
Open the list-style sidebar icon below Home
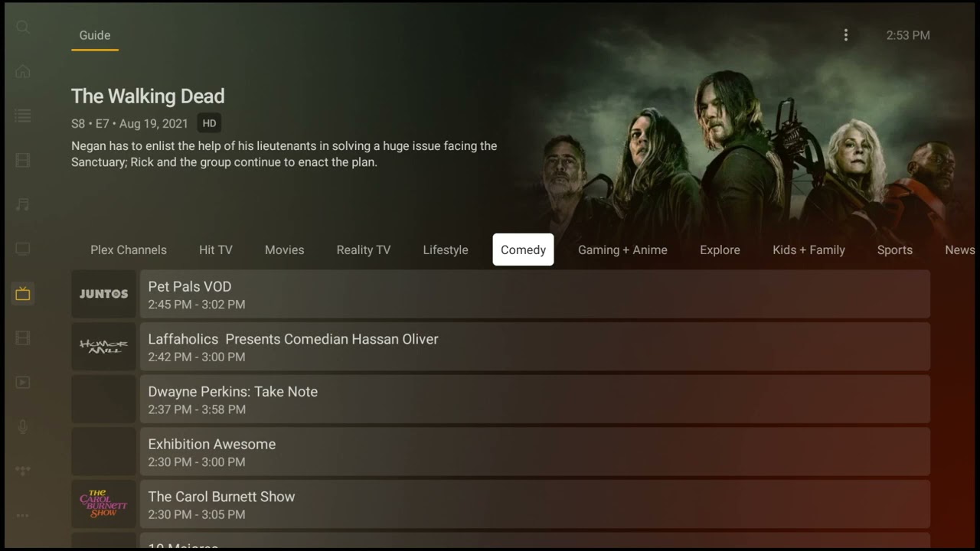coord(23,116)
